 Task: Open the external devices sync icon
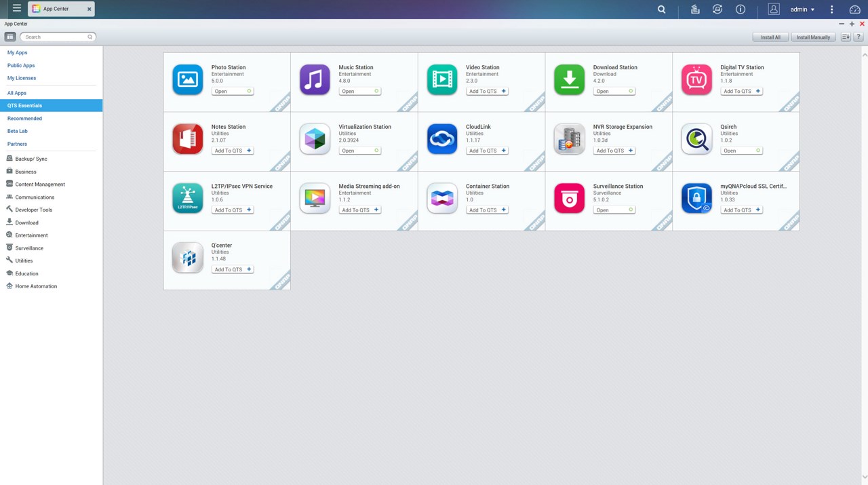click(717, 9)
